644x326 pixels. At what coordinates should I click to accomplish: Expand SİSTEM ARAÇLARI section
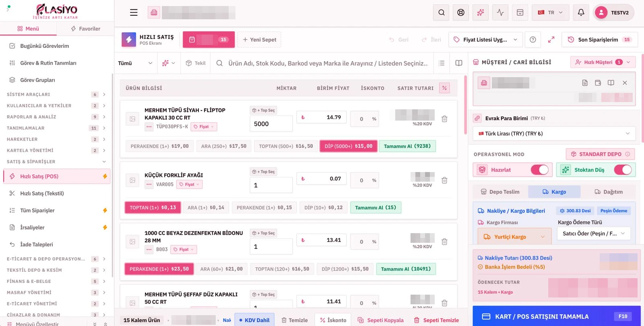(x=56, y=94)
